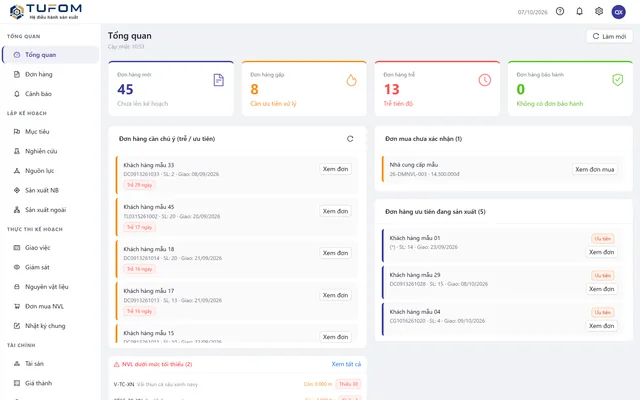640x400 pixels.
Task: Click the Đơn hàng bảo hành count 0
Action: point(520,89)
